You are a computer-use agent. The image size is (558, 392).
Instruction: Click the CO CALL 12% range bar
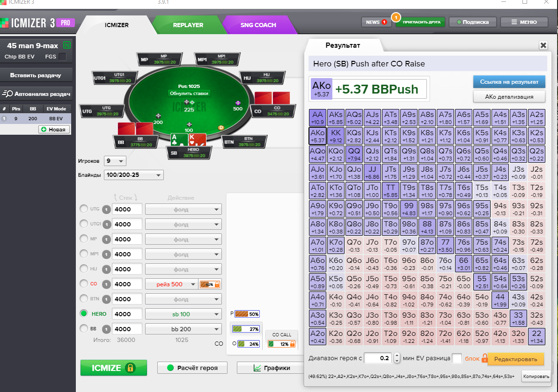[281, 344]
